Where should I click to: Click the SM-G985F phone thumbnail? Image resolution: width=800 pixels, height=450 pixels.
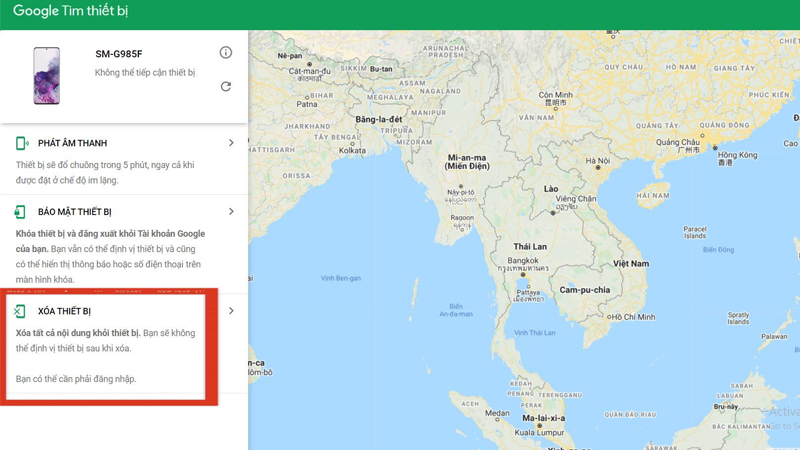tap(46, 76)
